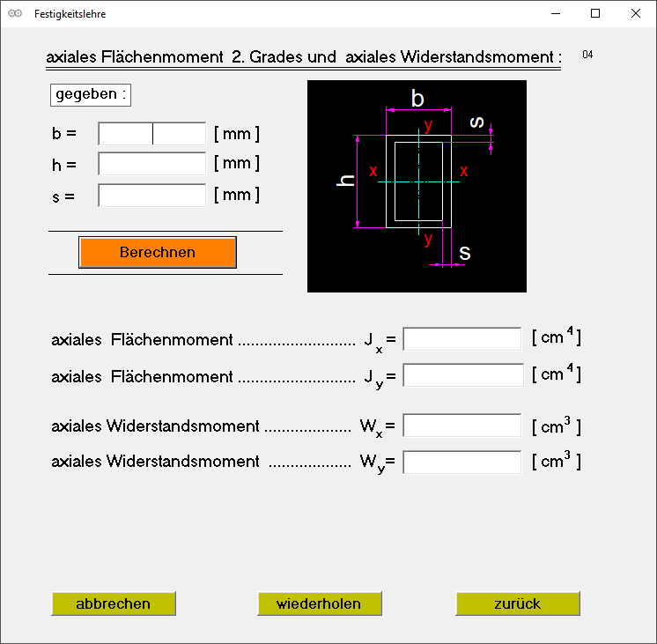Click the wiederholen button

coord(321,603)
